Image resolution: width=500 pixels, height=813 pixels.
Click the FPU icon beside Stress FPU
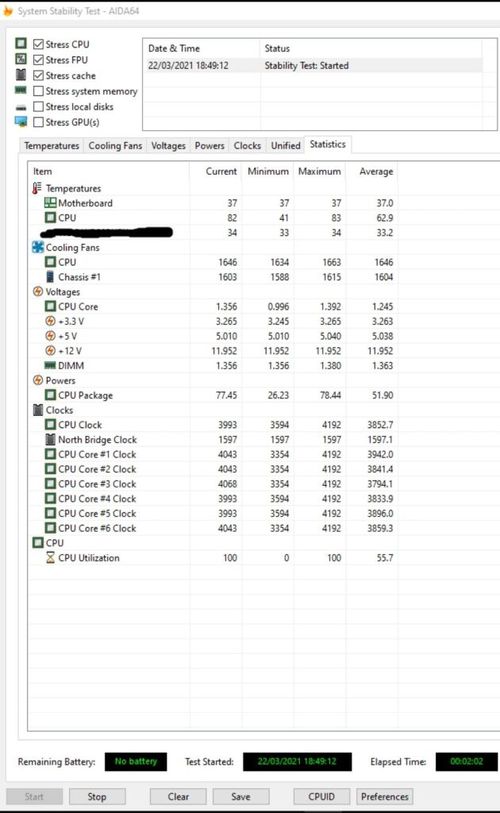click(x=21, y=59)
